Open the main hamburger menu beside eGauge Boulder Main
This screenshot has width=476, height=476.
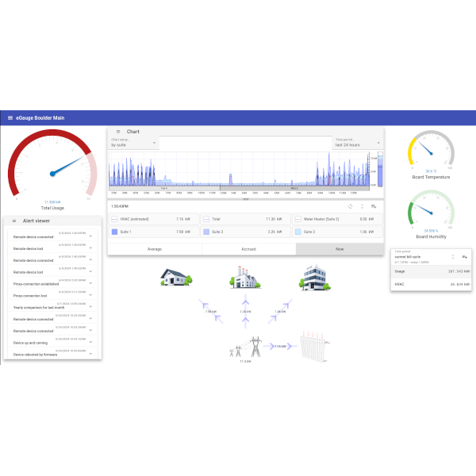click(10, 117)
